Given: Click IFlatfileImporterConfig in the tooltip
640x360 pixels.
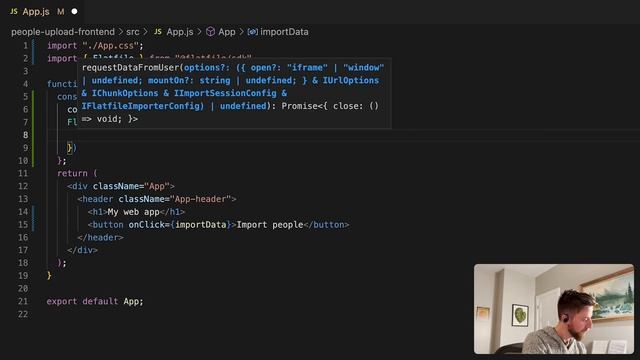Looking at the screenshot, I should [x=142, y=106].
